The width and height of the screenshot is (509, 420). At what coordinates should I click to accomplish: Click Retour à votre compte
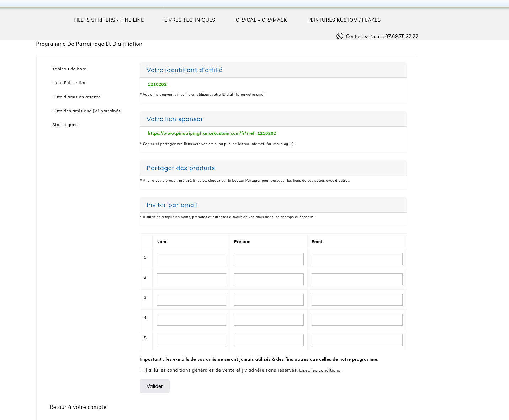tap(78, 407)
